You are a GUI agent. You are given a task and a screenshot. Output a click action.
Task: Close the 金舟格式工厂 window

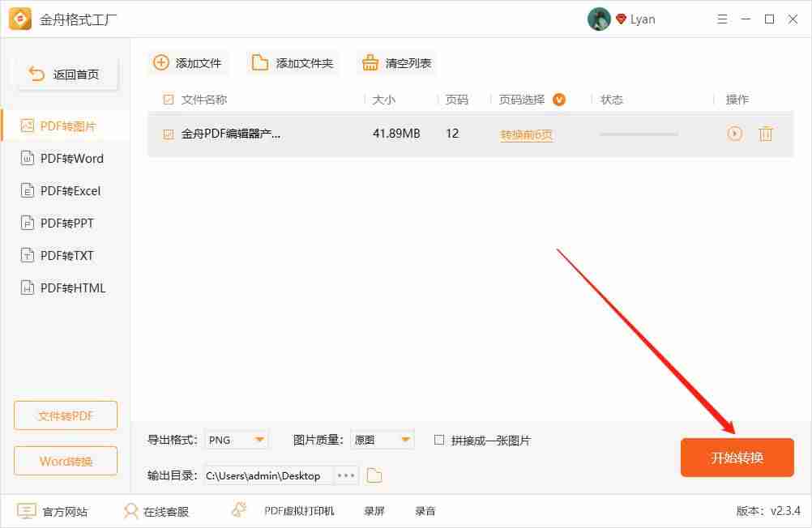click(x=793, y=19)
